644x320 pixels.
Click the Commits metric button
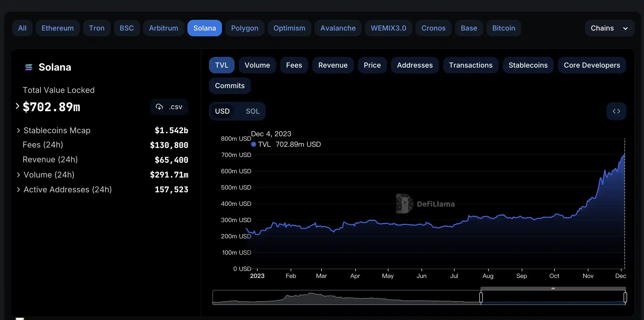[230, 86]
